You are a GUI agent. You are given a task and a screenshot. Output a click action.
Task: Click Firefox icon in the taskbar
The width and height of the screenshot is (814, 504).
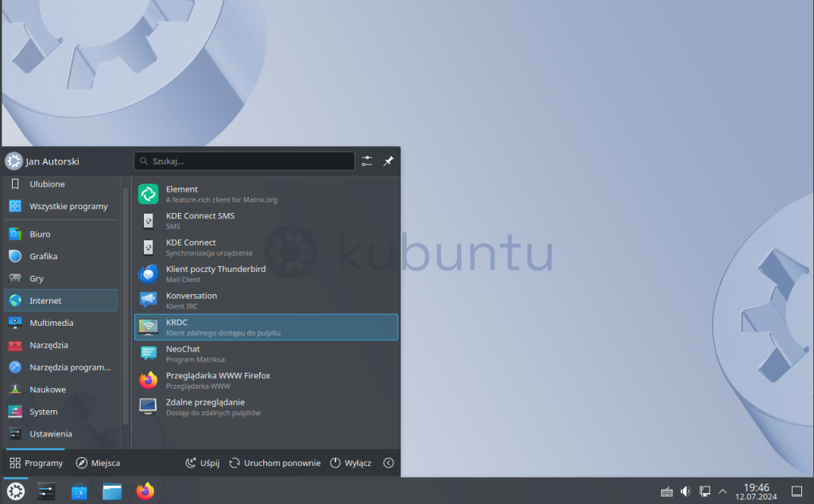(x=145, y=492)
